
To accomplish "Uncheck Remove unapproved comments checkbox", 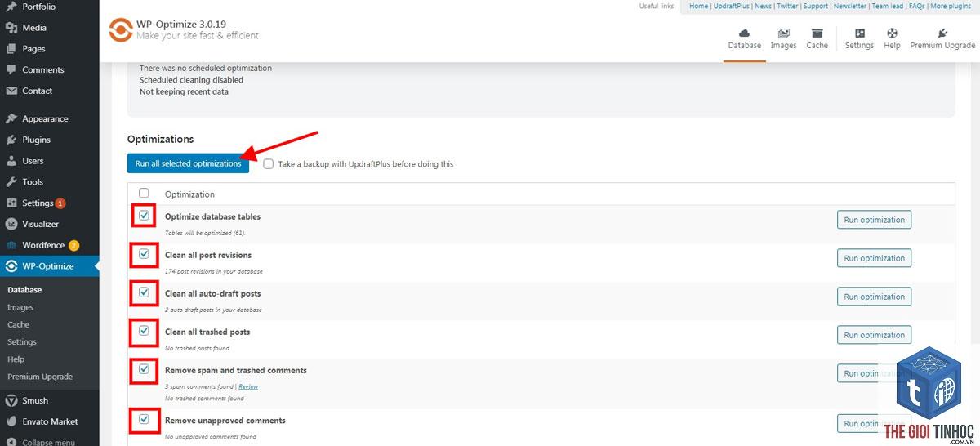I will [145, 420].
